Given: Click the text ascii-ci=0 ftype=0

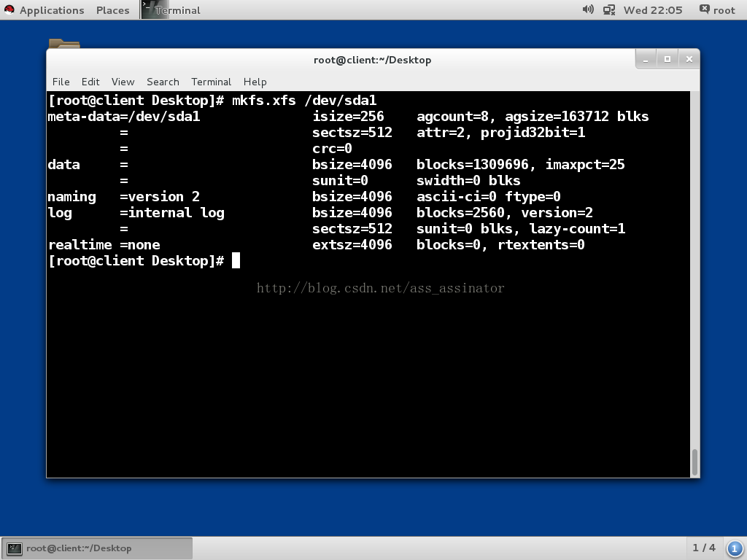Looking at the screenshot, I should click(x=488, y=197).
